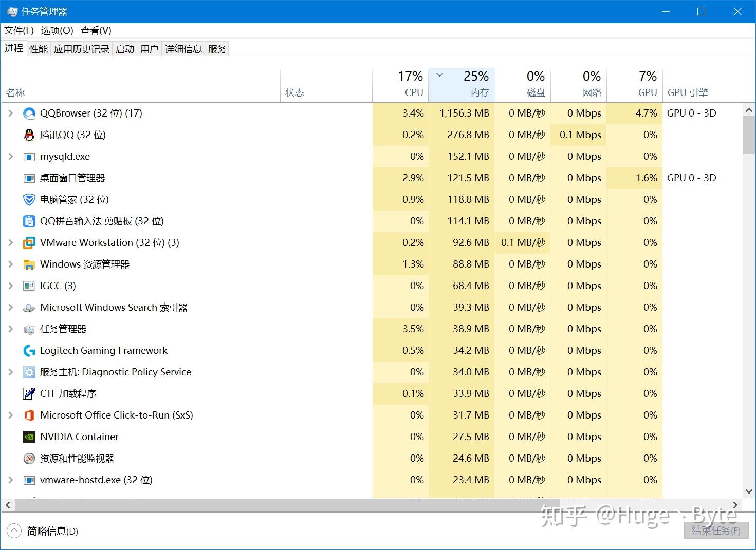Image resolution: width=756 pixels, height=550 pixels.
Task: Click the vertical scrollbar down arrow
Action: (x=749, y=491)
